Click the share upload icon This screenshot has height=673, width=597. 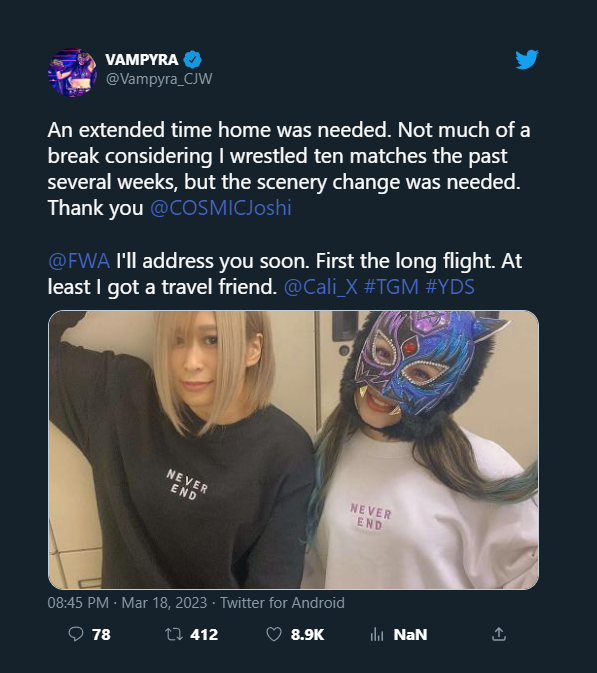coord(499,634)
